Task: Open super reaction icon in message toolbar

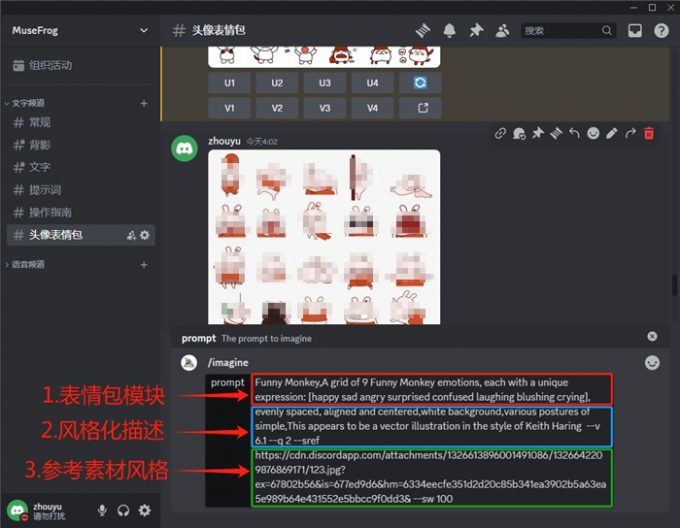Action: [519, 133]
